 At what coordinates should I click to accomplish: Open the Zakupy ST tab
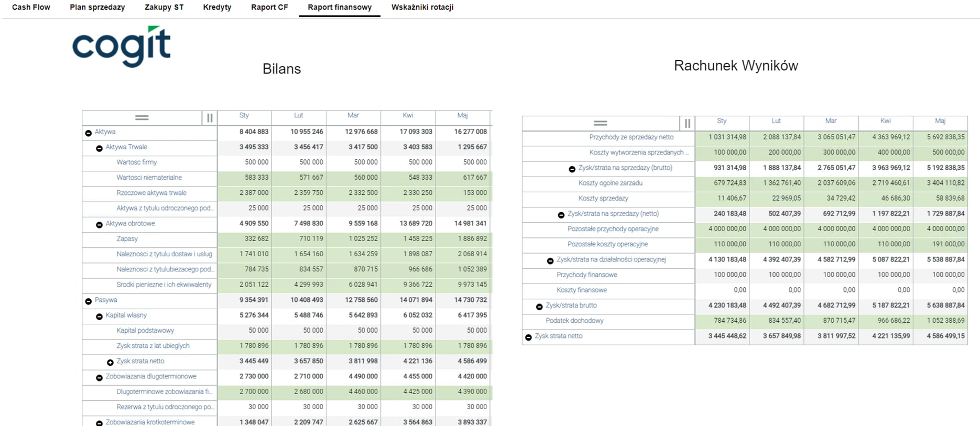(164, 7)
